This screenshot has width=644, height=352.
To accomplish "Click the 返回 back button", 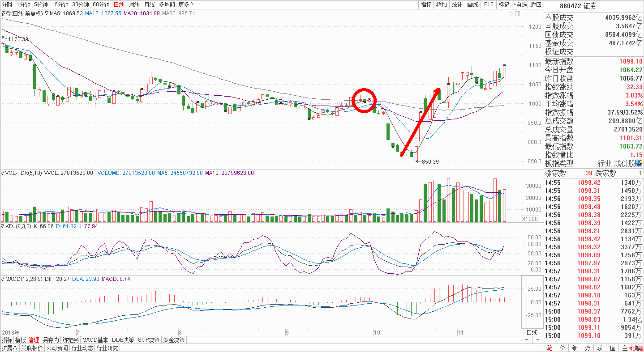I will (536, 4).
